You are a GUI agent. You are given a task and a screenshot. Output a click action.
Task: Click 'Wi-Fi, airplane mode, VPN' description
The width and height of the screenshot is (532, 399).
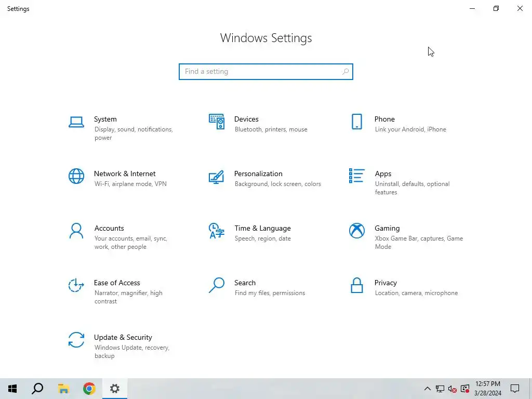(130, 184)
